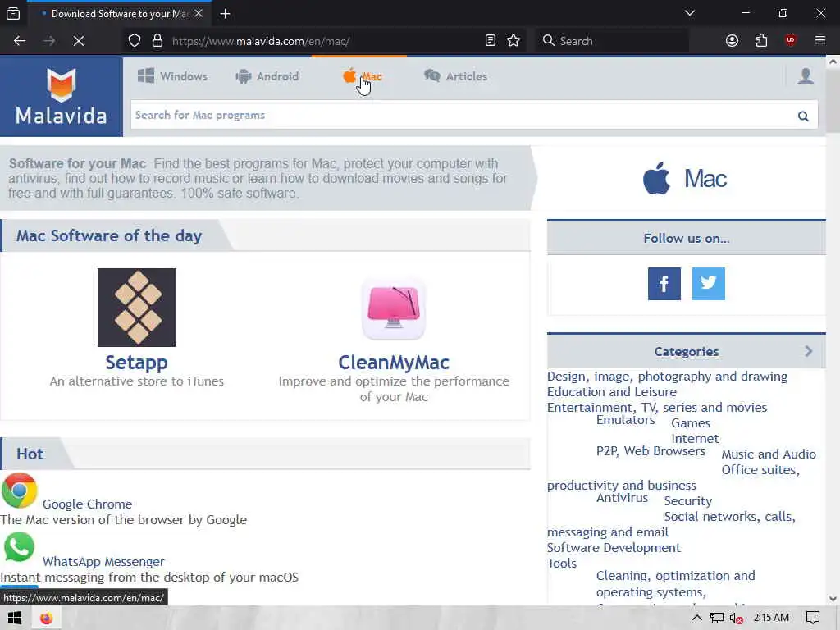Open the WhatsApp Messenger link
Image resolution: width=840 pixels, height=630 pixels.
click(103, 561)
